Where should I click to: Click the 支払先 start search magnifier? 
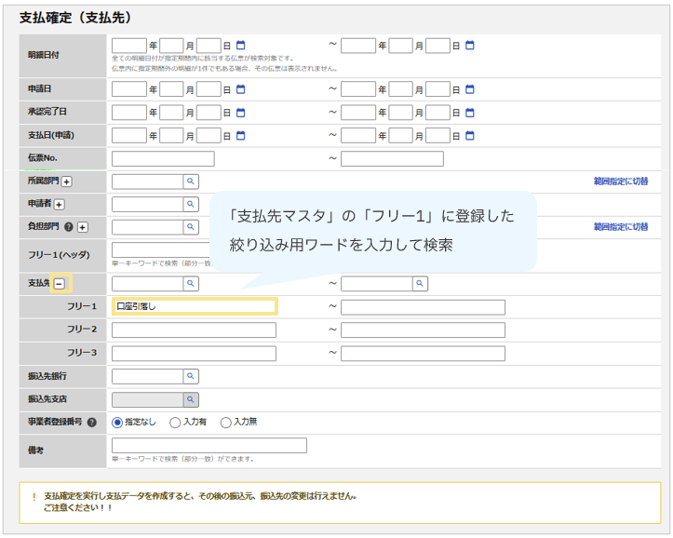tap(191, 283)
